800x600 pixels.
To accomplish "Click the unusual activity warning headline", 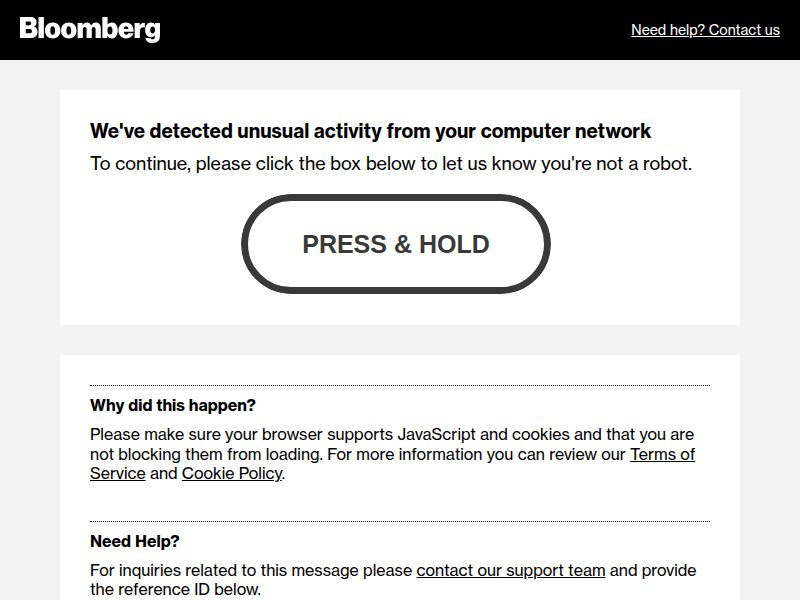I will (370, 131).
